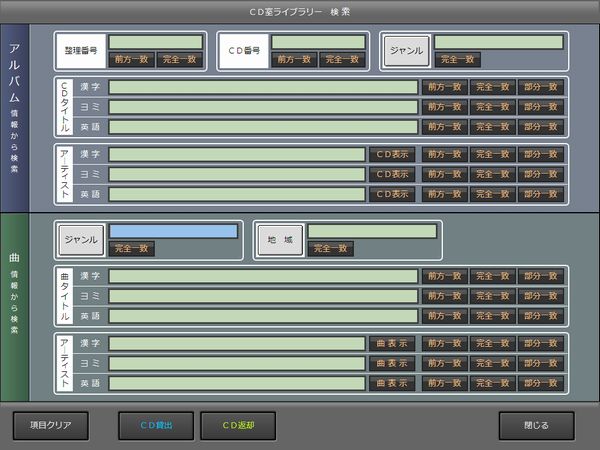Open the song ジャンル selector
The image size is (600, 450).
tap(81, 240)
